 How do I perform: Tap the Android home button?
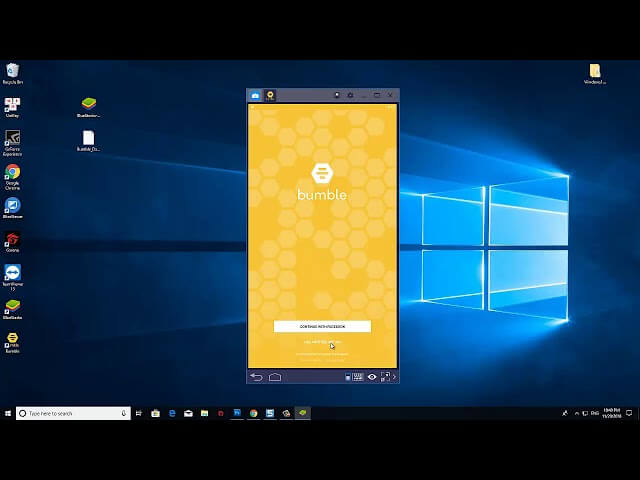[x=275, y=377]
